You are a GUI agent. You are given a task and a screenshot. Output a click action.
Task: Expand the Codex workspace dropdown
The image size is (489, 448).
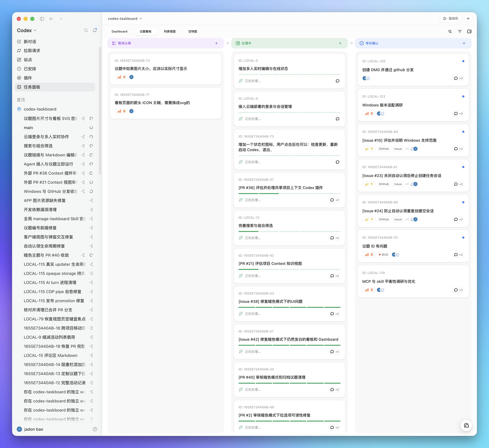tap(27, 30)
